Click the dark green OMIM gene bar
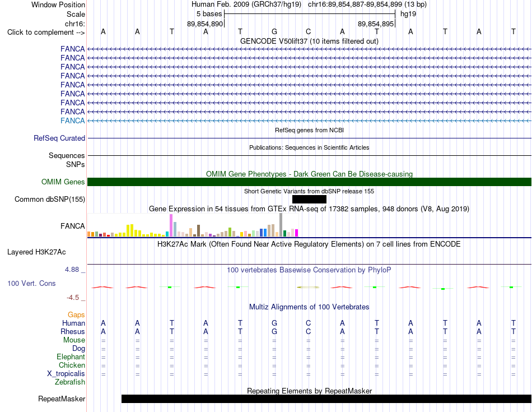Image resolution: width=532 pixels, height=412 pixels. (x=309, y=182)
